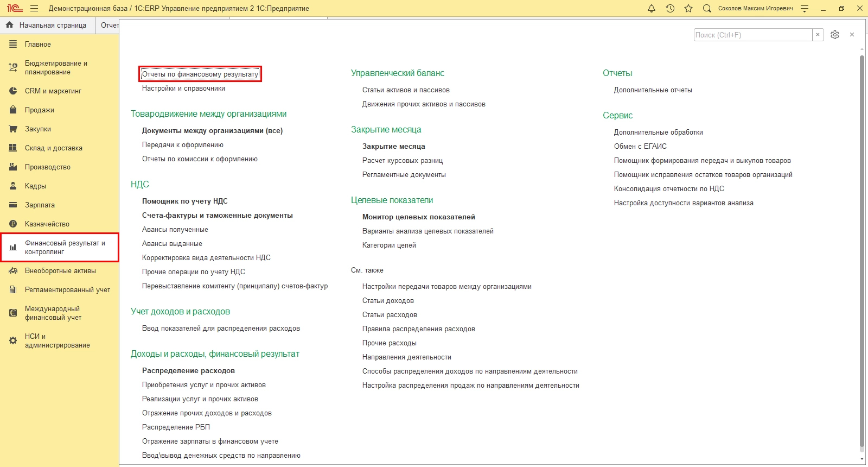The width and height of the screenshot is (868, 467).
Task: Click the global search magnifier icon
Action: tap(707, 9)
